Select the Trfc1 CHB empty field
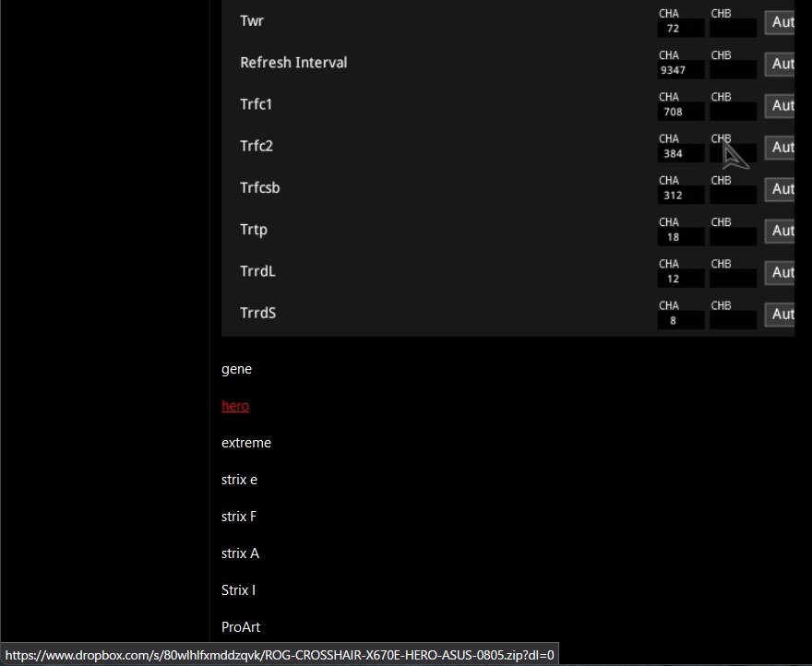 coord(733,112)
